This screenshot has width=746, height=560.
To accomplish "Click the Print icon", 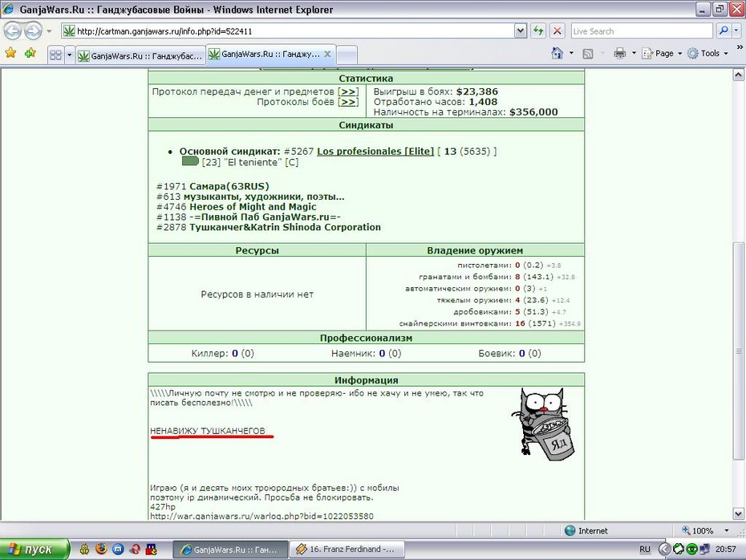I will [x=619, y=53].
